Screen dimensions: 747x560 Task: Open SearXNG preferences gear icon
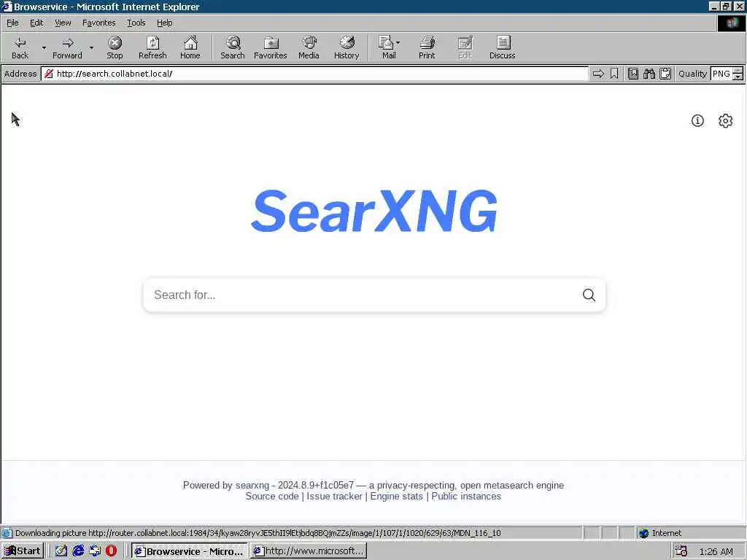(x=725, y=121)
